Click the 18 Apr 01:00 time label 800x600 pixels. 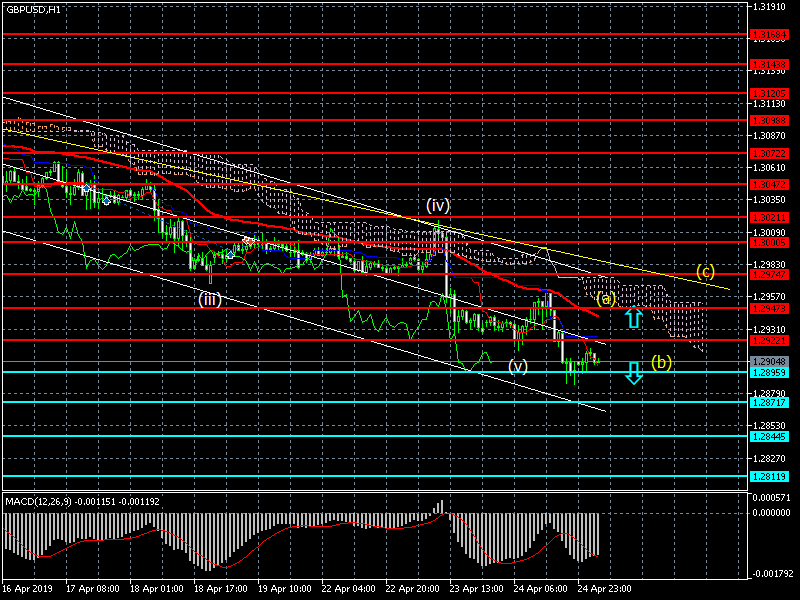(157, 588)
